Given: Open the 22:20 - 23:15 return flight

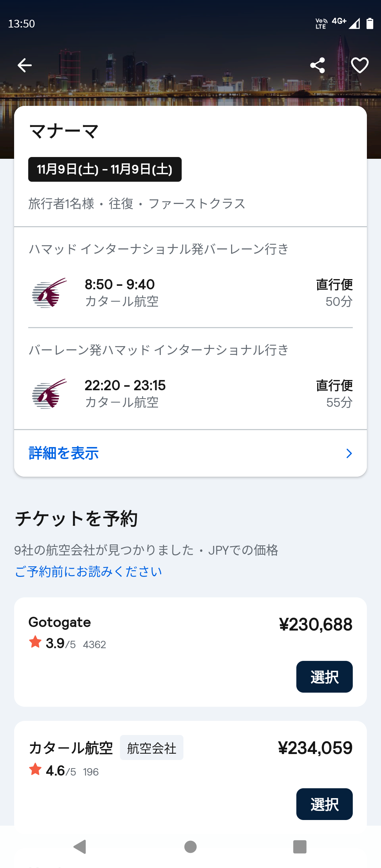Looking at the screenshot, I should tap(125, 386).
